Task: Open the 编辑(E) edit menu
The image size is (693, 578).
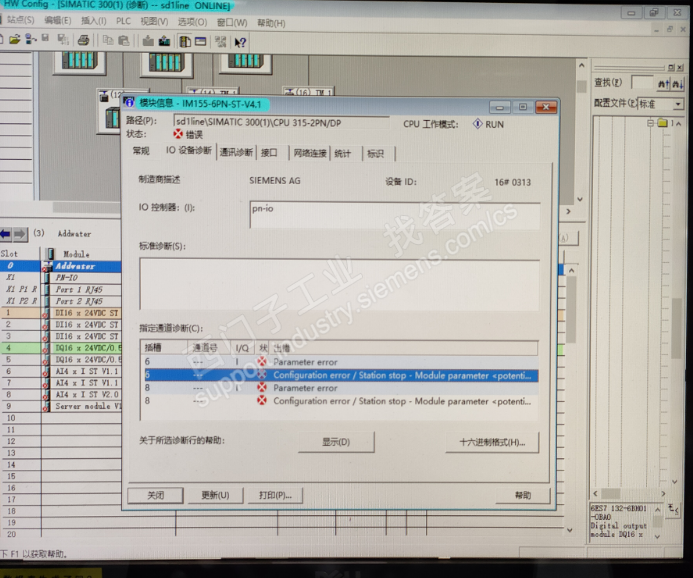Action: pyautogui.click(x=57, y=20)
